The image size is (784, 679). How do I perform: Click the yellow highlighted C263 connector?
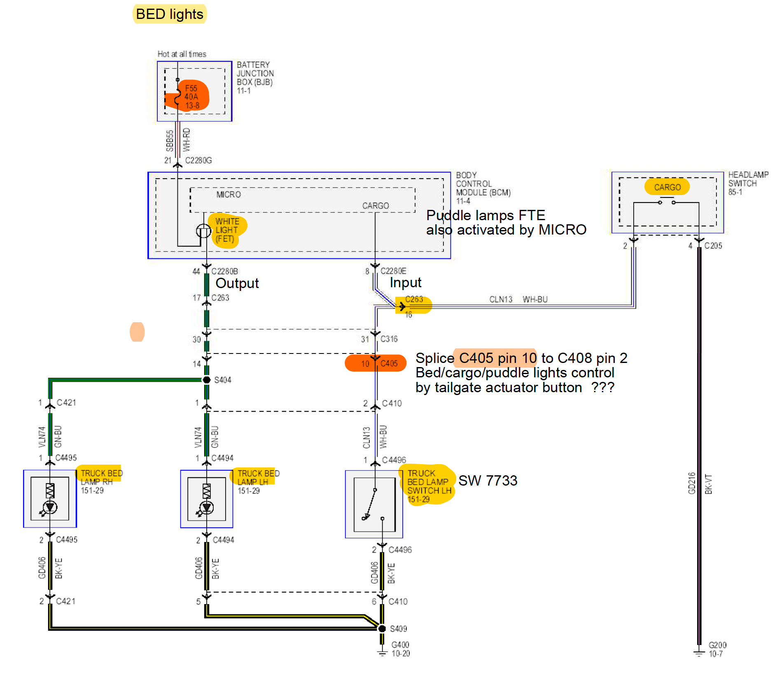pos(413,305)
